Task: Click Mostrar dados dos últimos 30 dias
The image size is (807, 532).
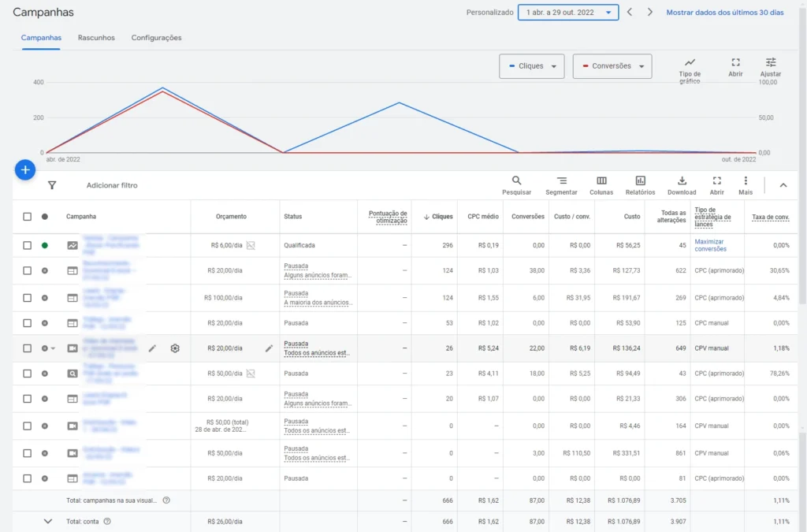Action: click(724, 13)
